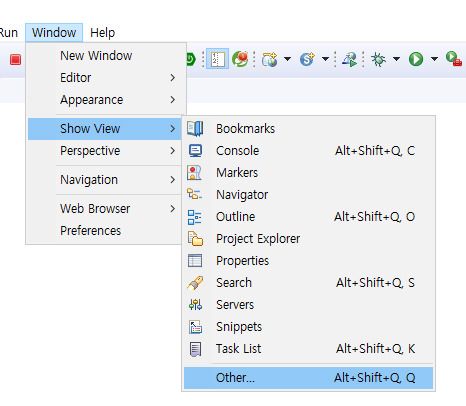This screenshot has height=406, width=466.
Task: Click the green Run play button
Action: pyautogui.click(x=416, y=59)
